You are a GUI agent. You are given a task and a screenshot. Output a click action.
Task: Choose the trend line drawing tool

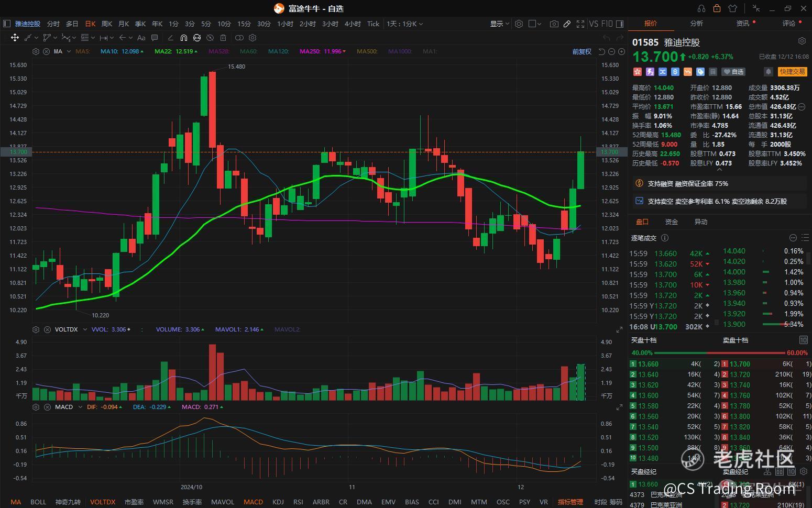pyautogui.click(x=29, y=38)
